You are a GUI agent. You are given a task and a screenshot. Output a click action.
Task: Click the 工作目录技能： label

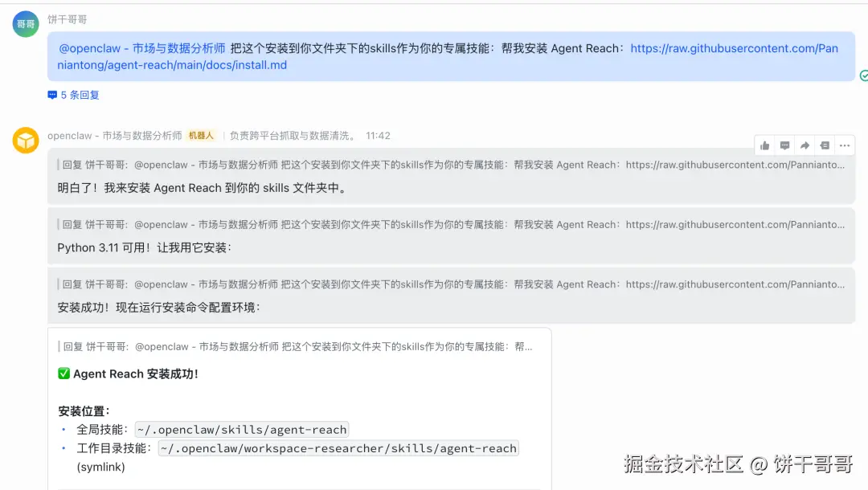[x=115, y=448]
